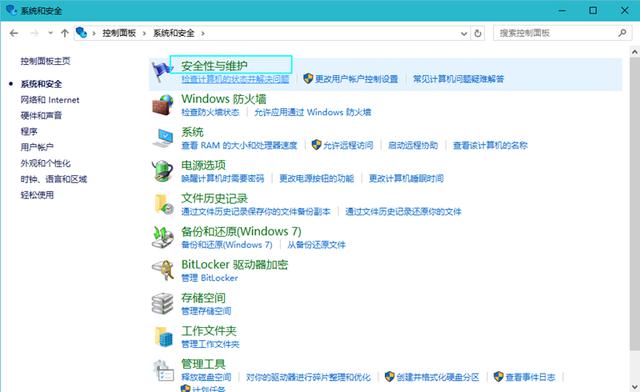Click the shield icon beside 允许远程访问
640x392 pixels.
(x=316, y=145)
